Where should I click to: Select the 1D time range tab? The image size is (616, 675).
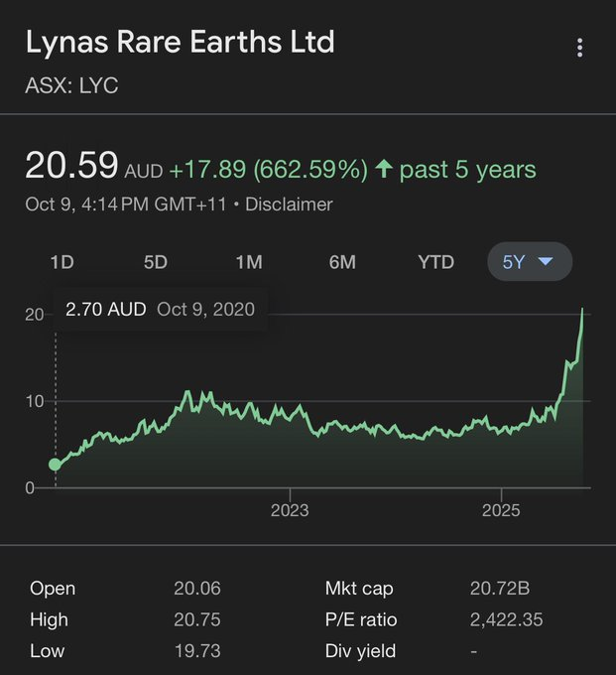pos(62,262)
